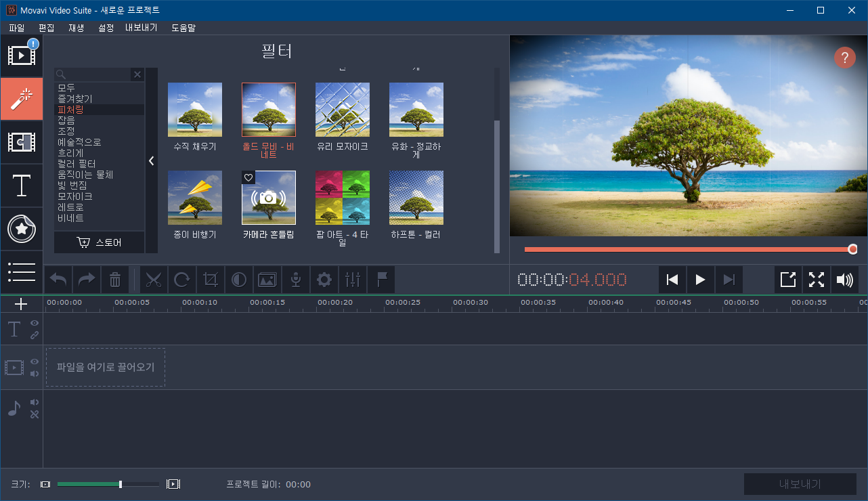Play the preview video
Screen dimensions: 868x501
point(701,280)
